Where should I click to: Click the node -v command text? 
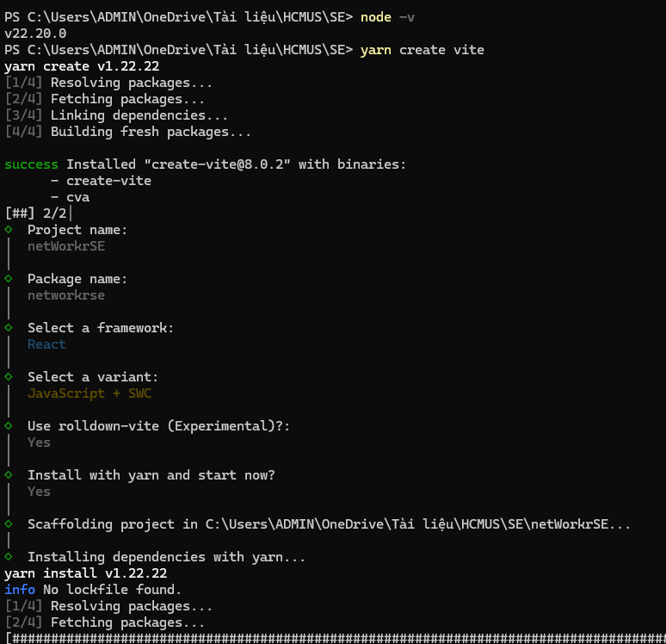click(387, 17)
